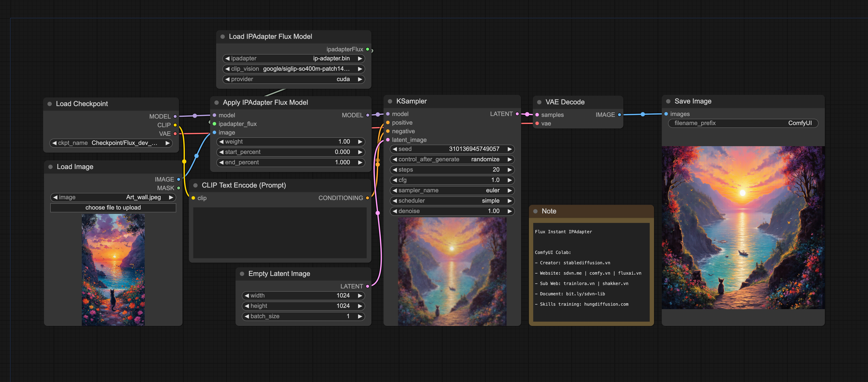Increase steps value with right arrow

(509, 170)
